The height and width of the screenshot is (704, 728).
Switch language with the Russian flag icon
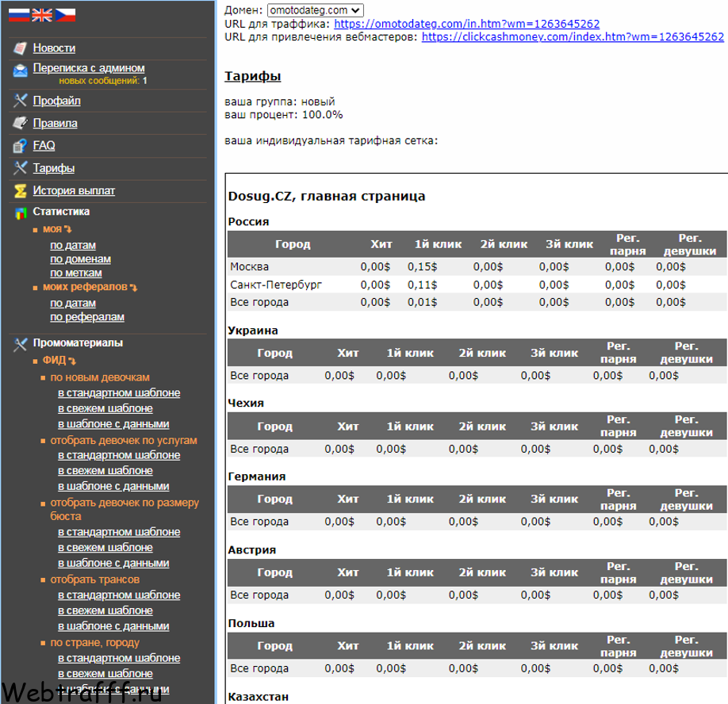(18, 15)
